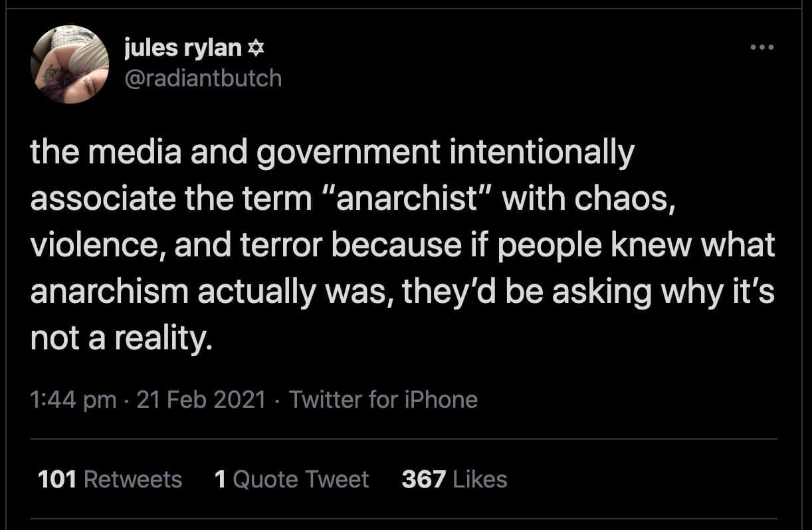Click the jules rylan profile avatar
Image resolution: width=812 pixels, height=530 pixels.
[x=69, y=64]
